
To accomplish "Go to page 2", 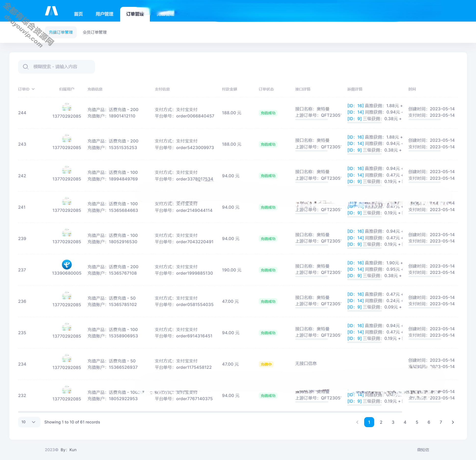I will [x=381, y=422].
